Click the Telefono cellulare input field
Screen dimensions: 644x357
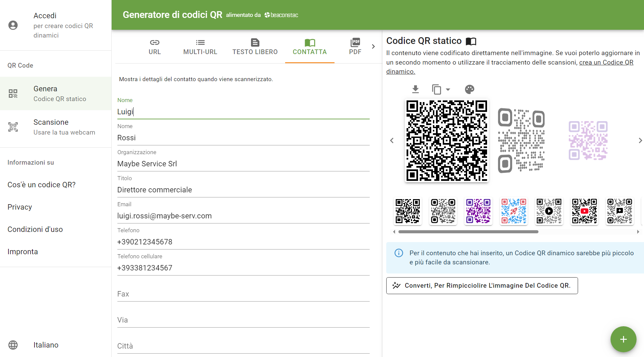(x=243, y=268)
